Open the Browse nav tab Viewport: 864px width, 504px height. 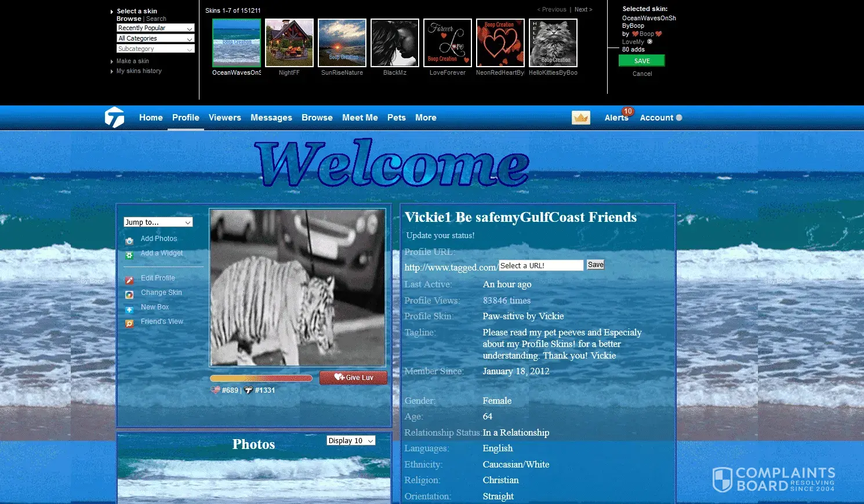tap(317, 118)
